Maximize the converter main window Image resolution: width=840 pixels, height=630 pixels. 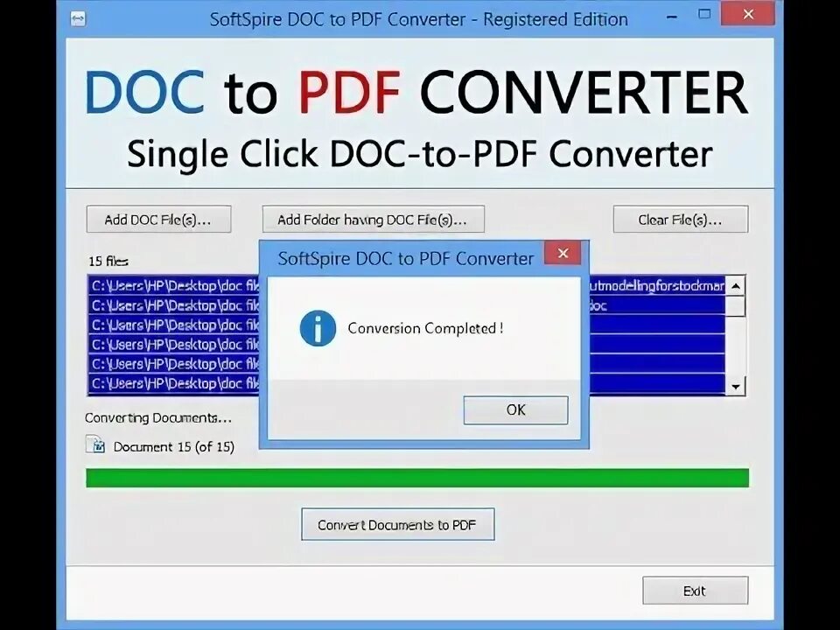click(x=704, y=15)
